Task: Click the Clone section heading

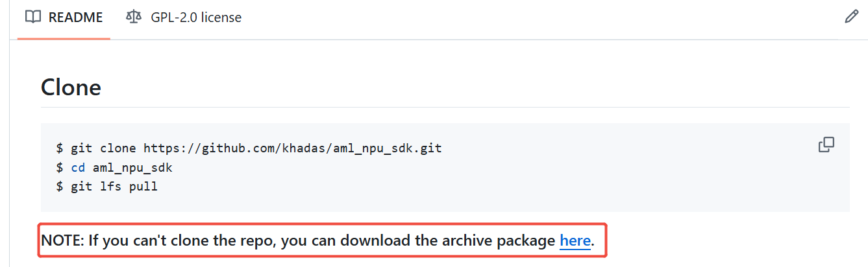Action: pos(71,87)
